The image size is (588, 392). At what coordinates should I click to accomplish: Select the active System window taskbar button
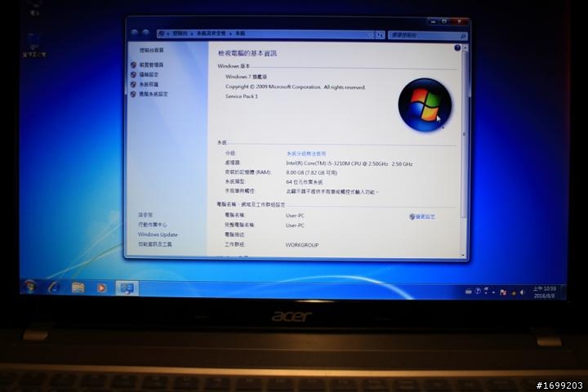127,288
